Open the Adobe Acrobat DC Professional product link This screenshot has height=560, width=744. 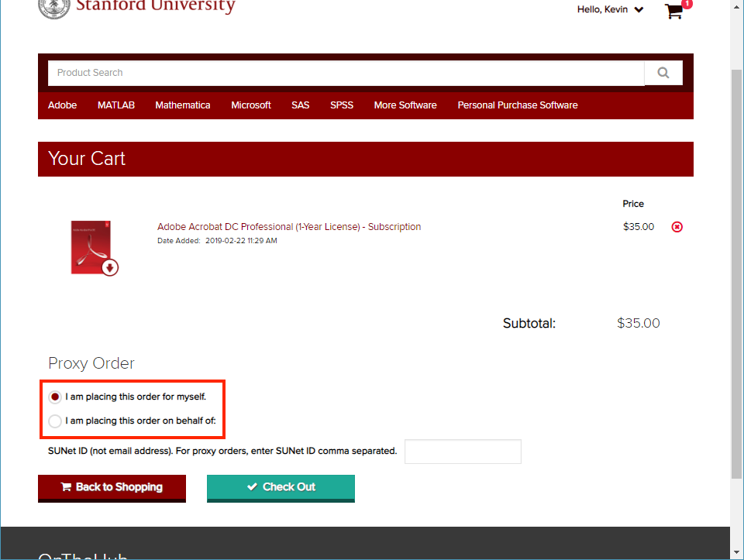(x=289, y=227)
